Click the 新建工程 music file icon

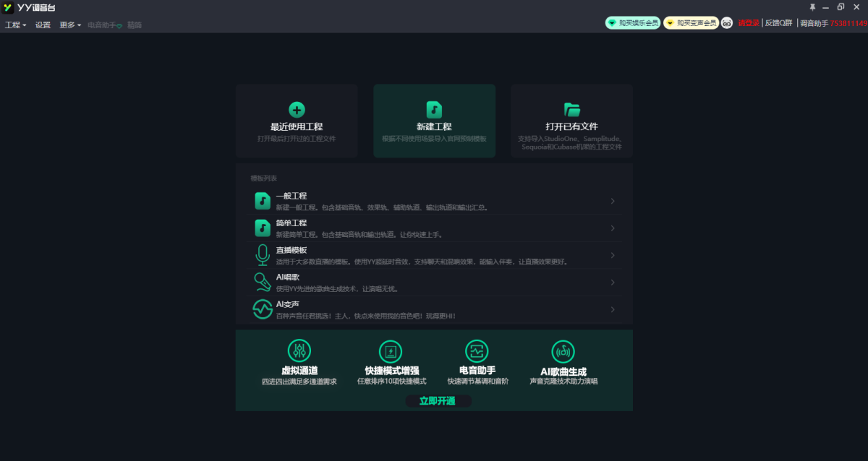pos(434,110)
